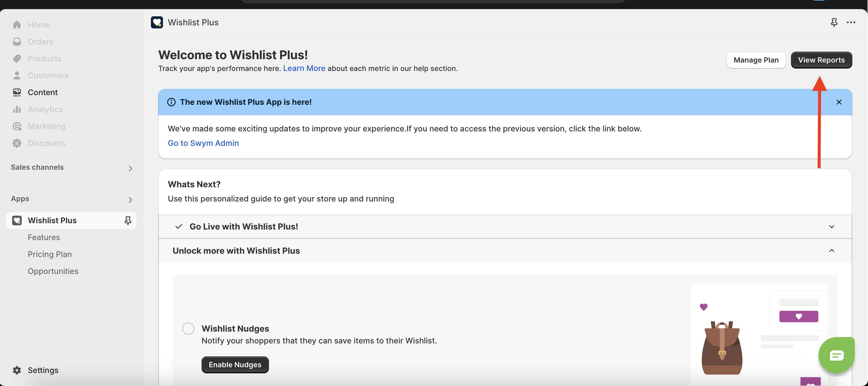
Task: Expand the Sales channels section
Action: click(x=130, y=168)
